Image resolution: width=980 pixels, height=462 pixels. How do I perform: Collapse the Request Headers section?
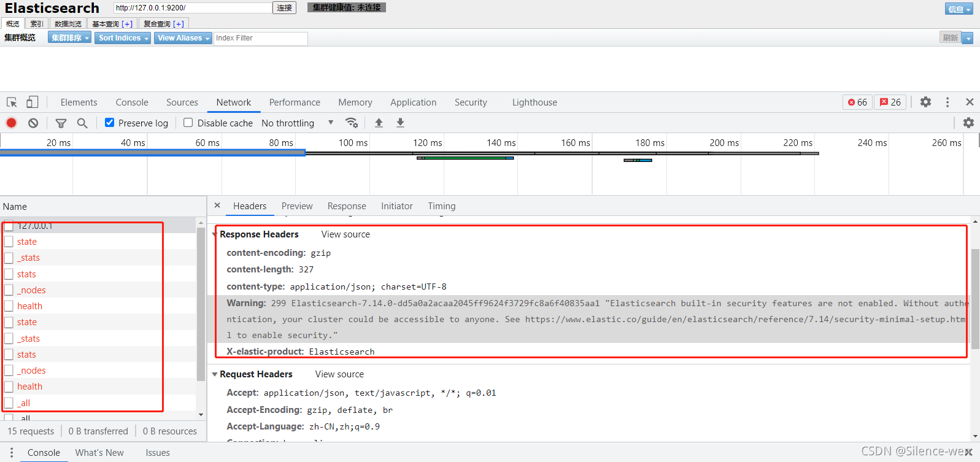tap(215, 374)
